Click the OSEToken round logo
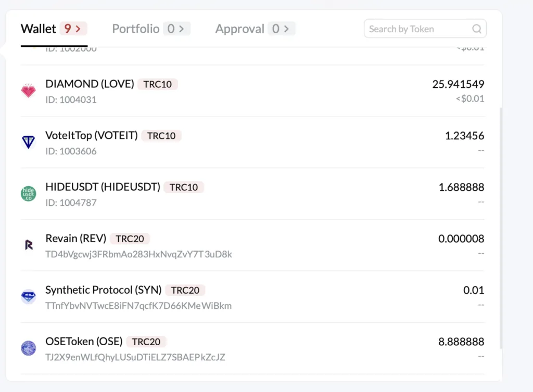533x392 pixels. tap(29, 348)
